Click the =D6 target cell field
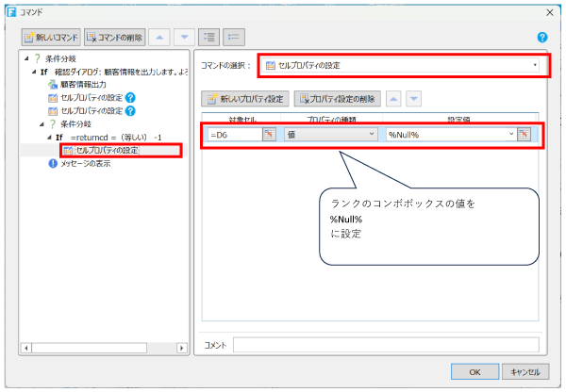 tap(235, 135)
